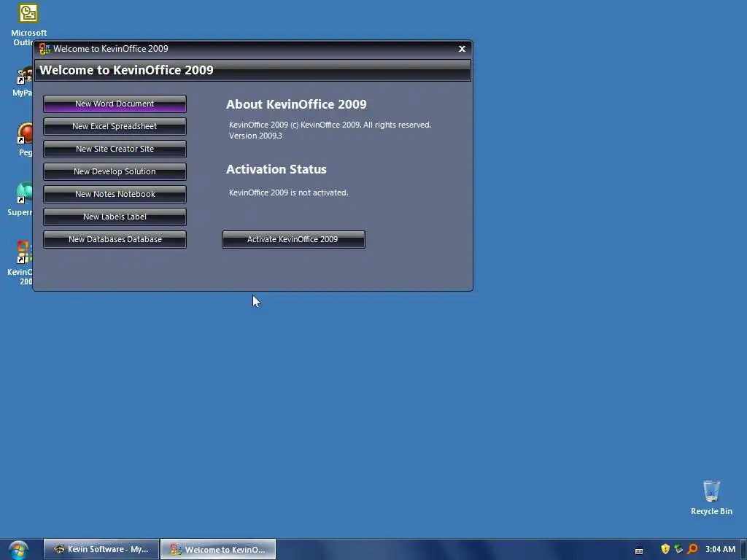
Task: Click the KevinOffice title bar icon
Action: (x=44, y=49)
